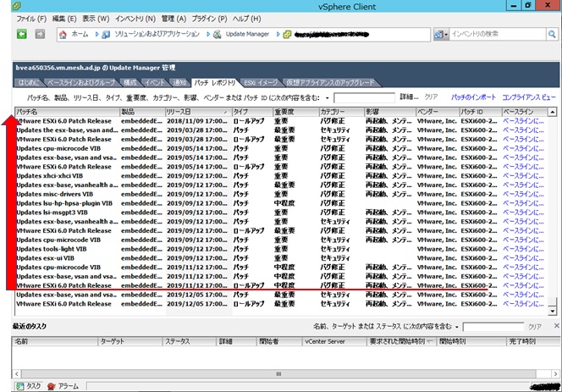Click the inventory search magnifier icon
The image size is (562, 392).
[552, 34]
